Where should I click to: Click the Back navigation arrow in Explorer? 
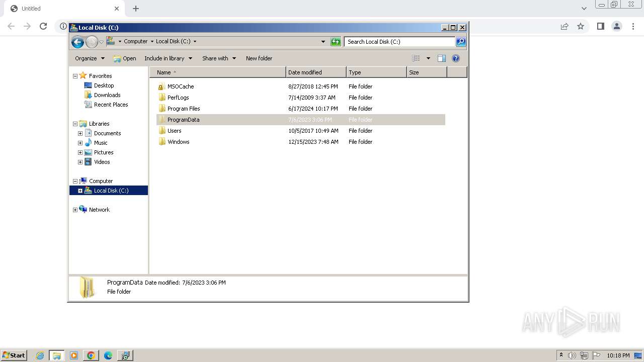[x=77, y=42]
